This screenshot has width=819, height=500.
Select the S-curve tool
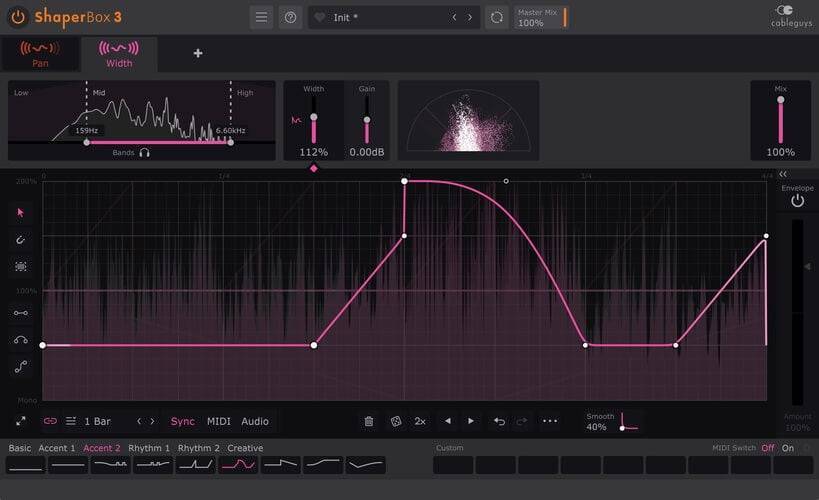20,367
